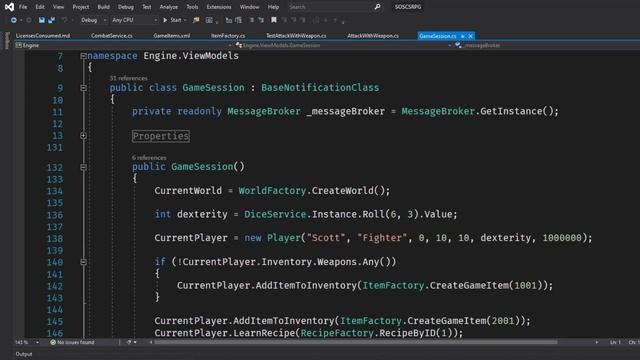This screenshot has width=640, height=360.
Task: Click the Save All icon
Action: click(51, 20)
